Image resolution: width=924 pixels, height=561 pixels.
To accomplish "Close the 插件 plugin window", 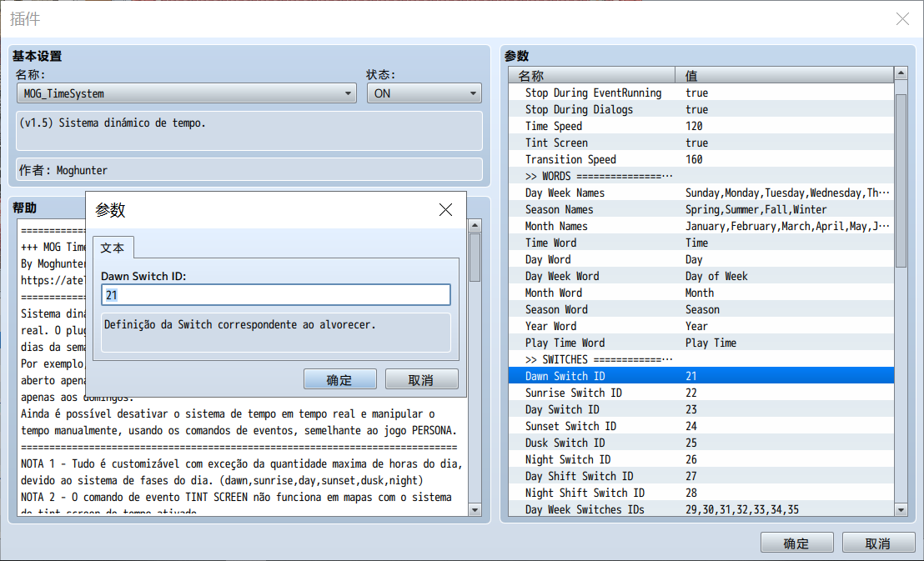I will (902, 19).
